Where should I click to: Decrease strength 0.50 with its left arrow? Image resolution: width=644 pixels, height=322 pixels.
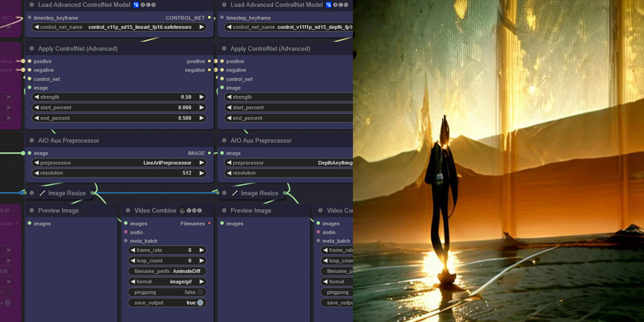coord(37,97)
